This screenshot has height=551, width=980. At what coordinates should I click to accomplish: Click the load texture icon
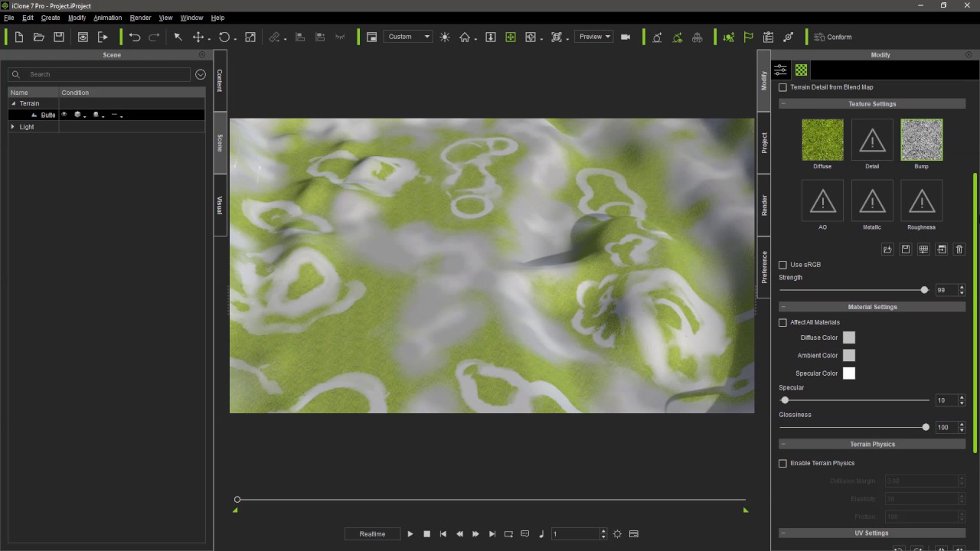887,249
